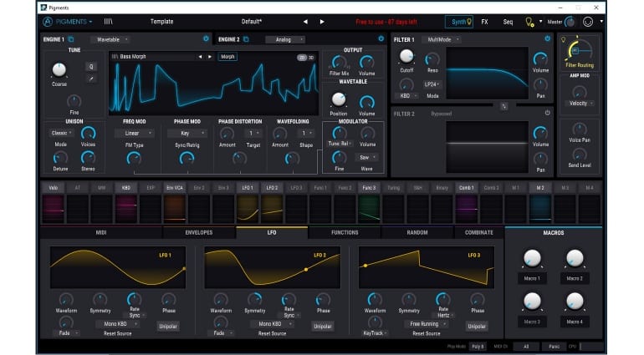
Task: Toggle LFO 2 Unipolar button
Action: coord(322,327)
